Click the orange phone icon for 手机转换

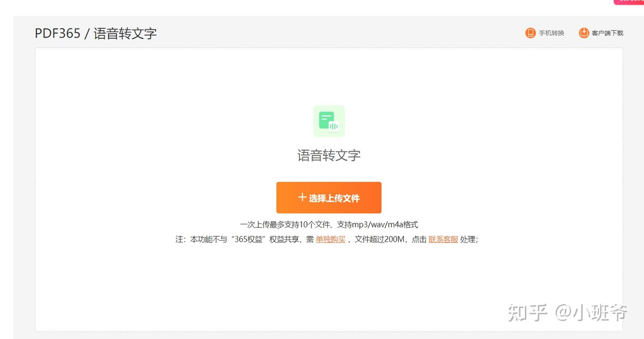[530, 33]
